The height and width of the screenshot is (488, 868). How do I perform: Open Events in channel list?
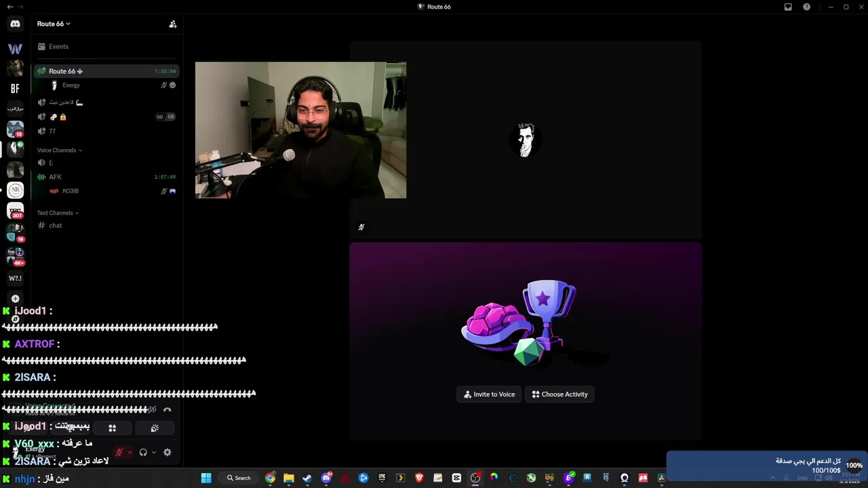[106, 47]
